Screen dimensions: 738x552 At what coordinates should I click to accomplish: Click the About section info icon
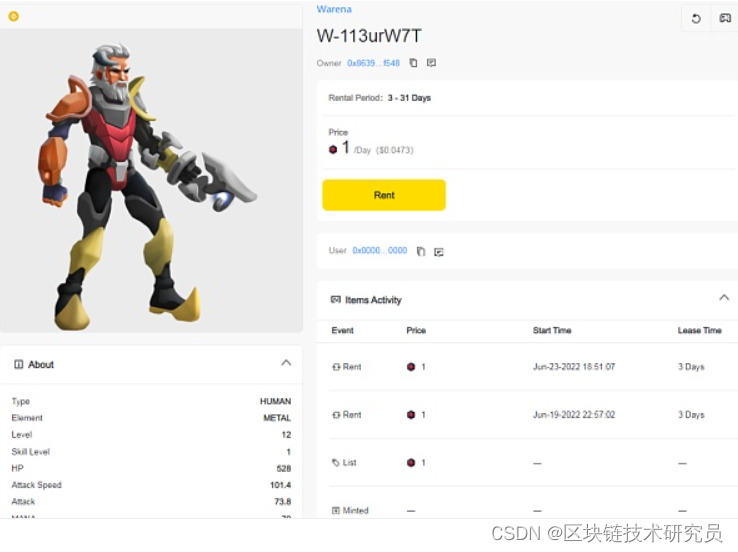18,364
